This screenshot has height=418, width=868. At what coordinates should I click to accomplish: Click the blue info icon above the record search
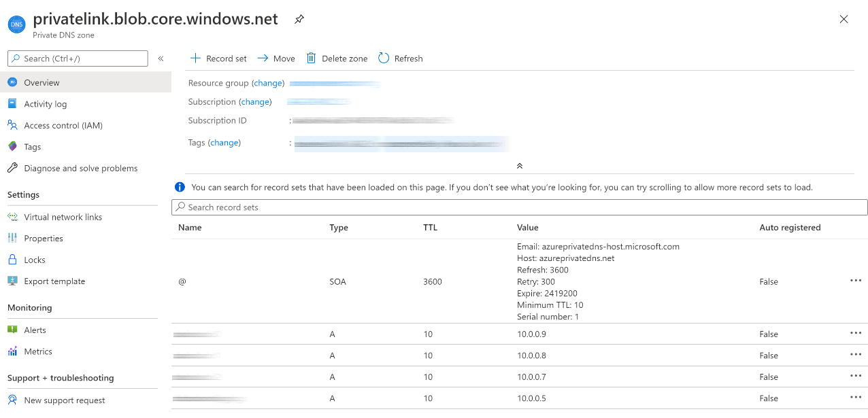(180, 187)
